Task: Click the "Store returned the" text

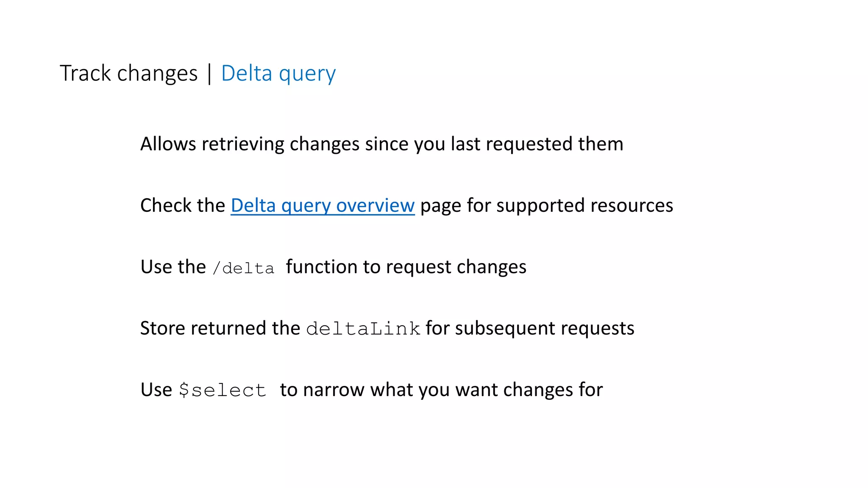Action: [x=220, y=329]
